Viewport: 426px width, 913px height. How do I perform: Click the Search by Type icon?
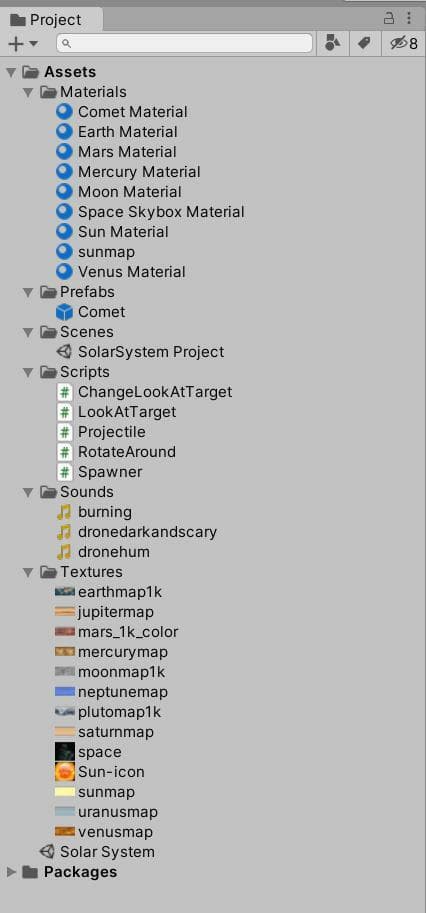(x=332, y=43)
